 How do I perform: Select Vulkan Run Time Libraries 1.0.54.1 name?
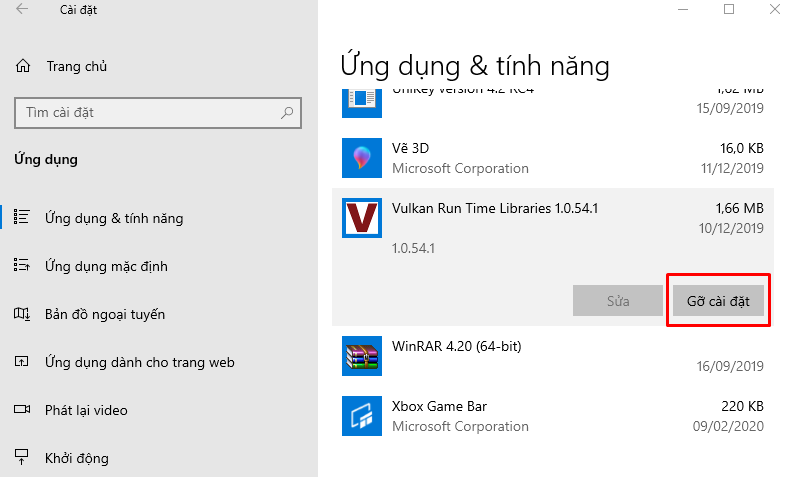(495, 208)
